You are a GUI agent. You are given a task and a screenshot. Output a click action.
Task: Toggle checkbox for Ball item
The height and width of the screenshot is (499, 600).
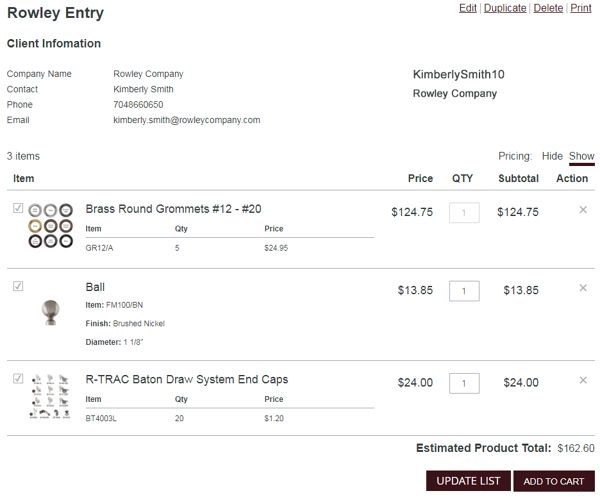pyautogui.click(x=18, y=287)
